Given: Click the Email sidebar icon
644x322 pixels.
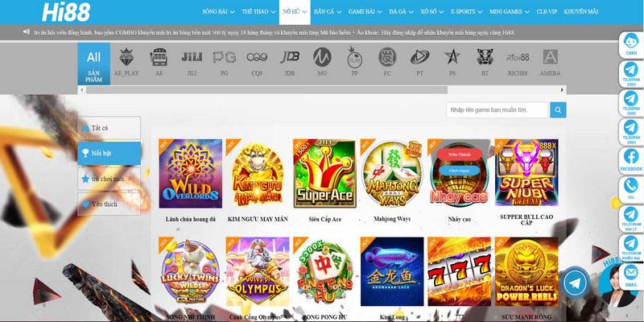Looking at the screenshot, I should click(x=631, y=276).
